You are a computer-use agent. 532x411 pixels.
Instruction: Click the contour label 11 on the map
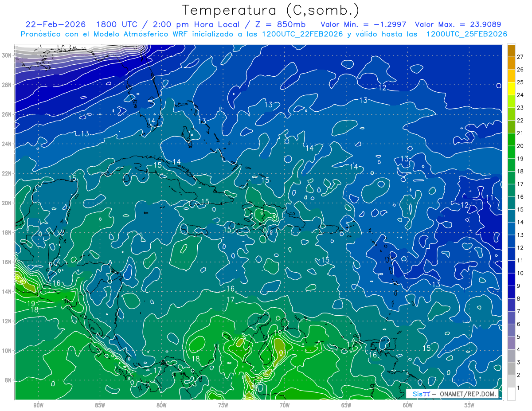490,197
